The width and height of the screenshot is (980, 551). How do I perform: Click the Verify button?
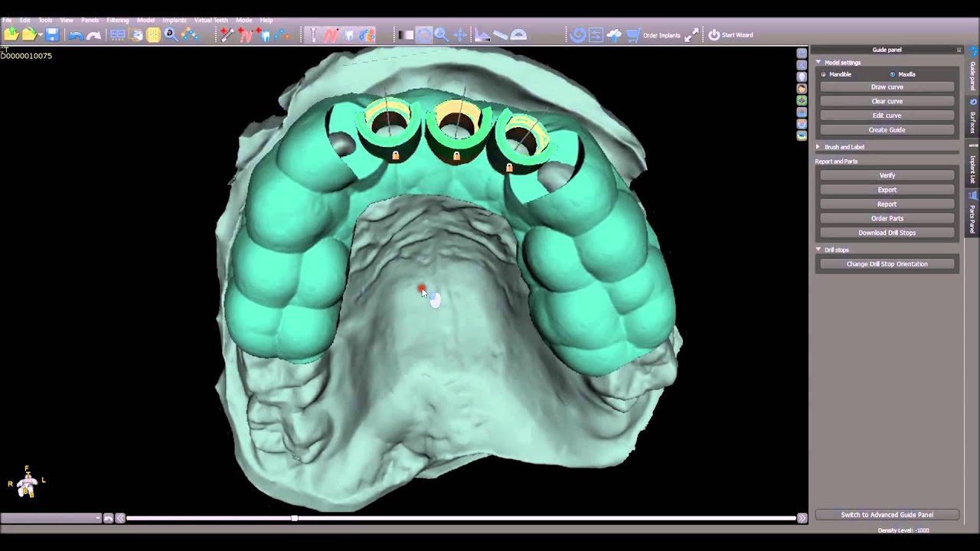click(x=887, y=175)
